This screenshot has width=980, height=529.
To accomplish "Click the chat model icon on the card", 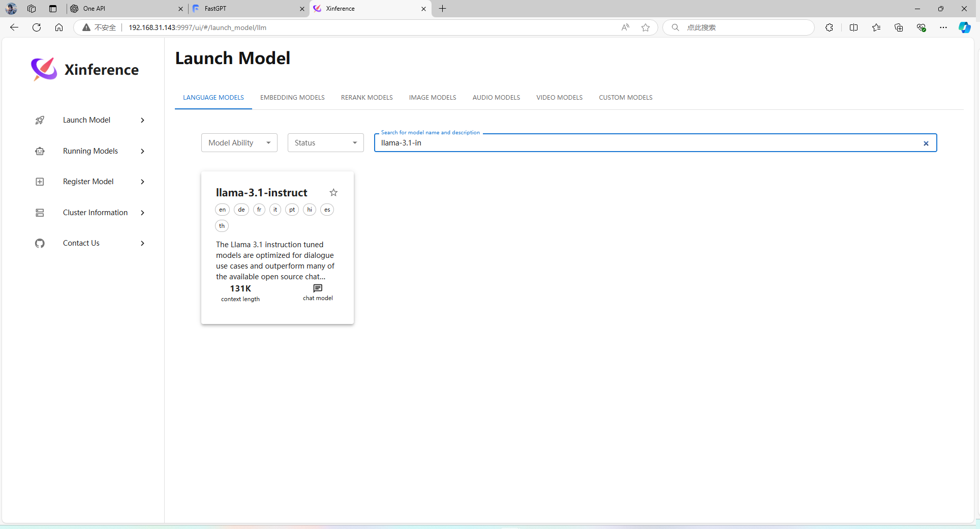I will [318, 288].
